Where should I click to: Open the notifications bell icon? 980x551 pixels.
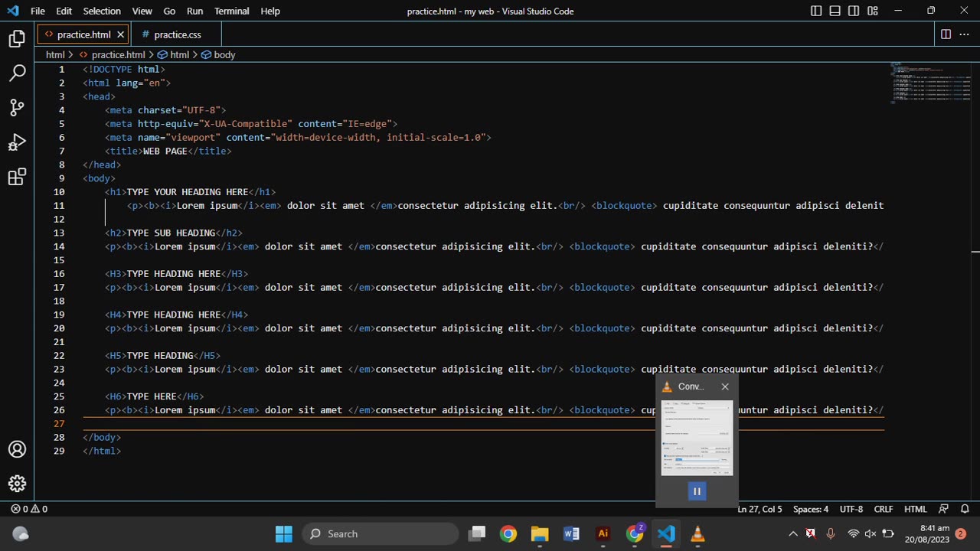(965, 509)
